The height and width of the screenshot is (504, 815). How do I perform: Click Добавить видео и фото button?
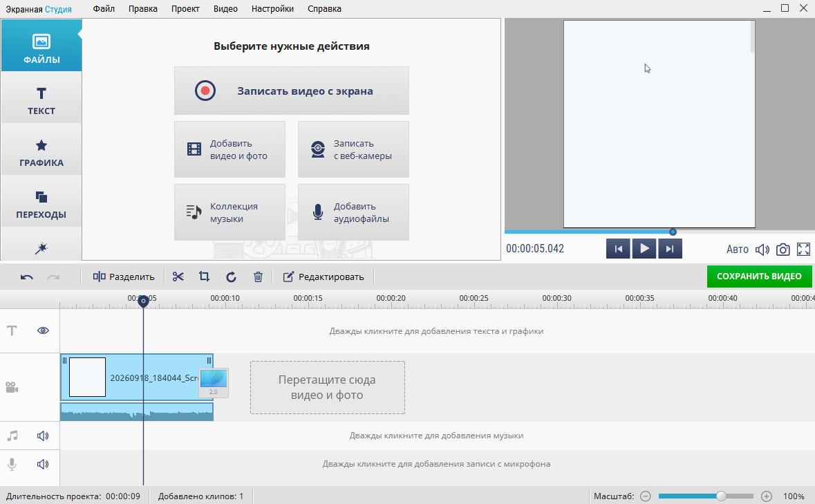pos(229,149)
